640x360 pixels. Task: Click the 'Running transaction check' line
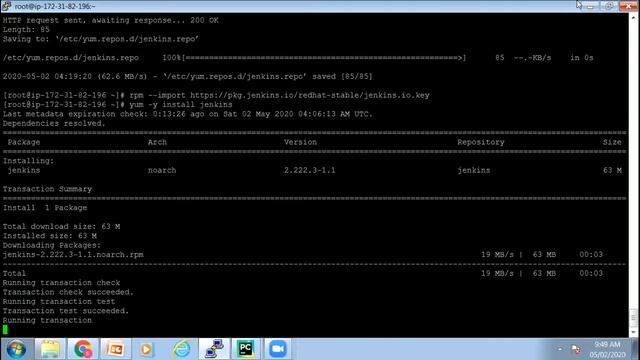click(62, 283)
